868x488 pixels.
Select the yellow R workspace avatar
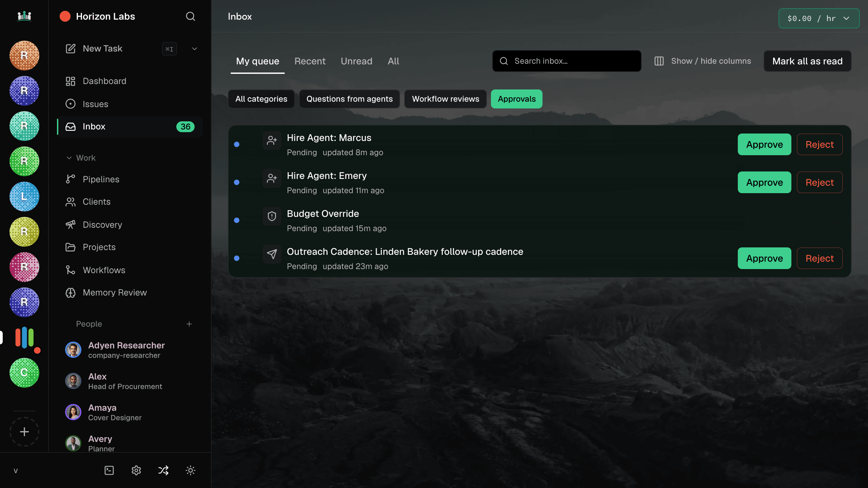click(x=24, y=232)
